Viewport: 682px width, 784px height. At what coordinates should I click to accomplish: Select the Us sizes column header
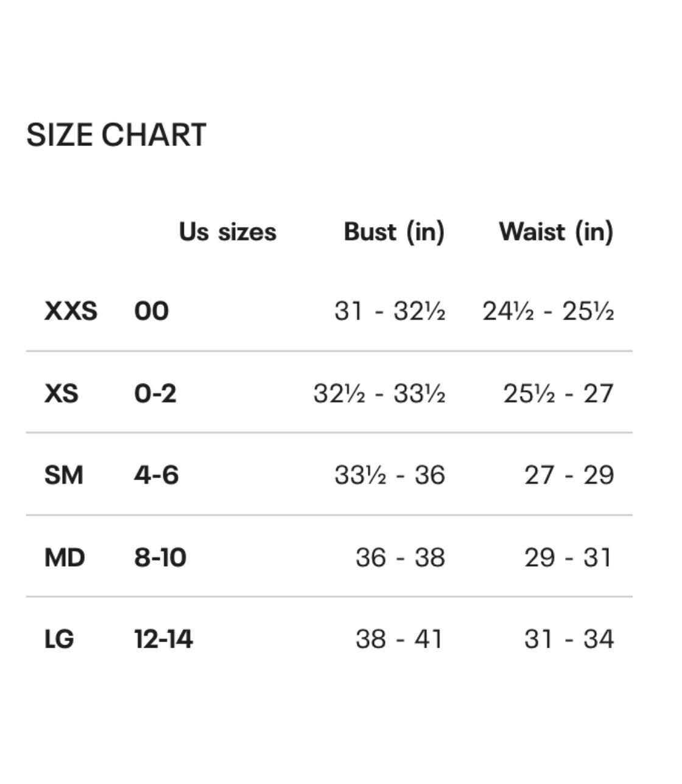pyautogui.click(x=228, y=232)
